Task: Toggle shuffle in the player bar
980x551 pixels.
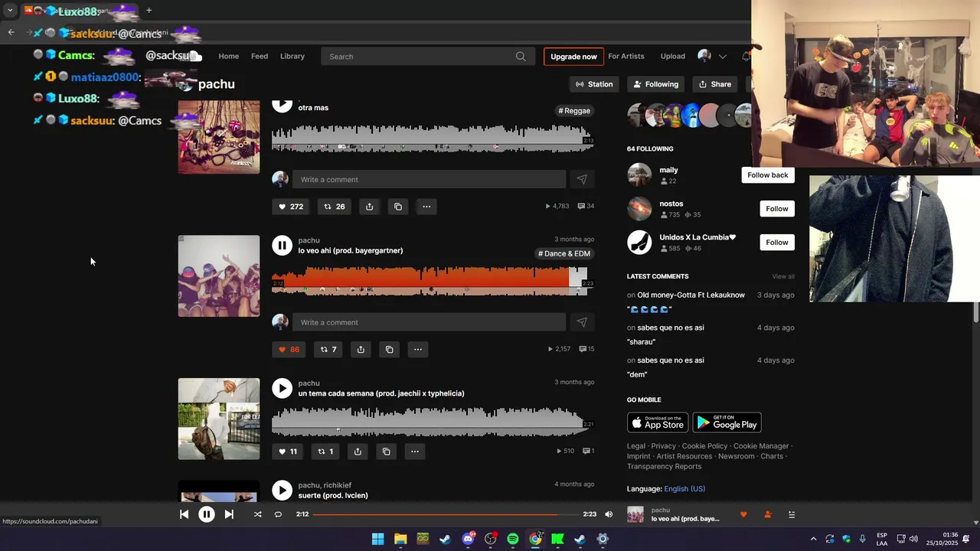Action: 257,514
